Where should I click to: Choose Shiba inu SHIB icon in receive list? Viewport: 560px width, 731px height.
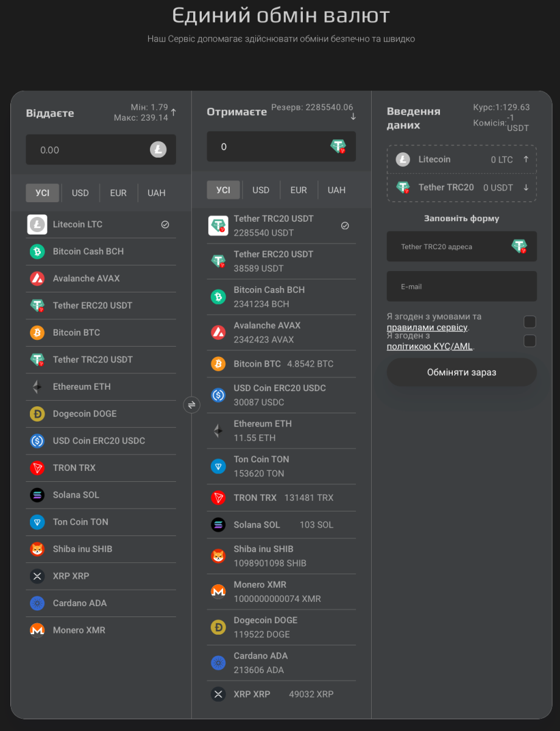(218, 556)
